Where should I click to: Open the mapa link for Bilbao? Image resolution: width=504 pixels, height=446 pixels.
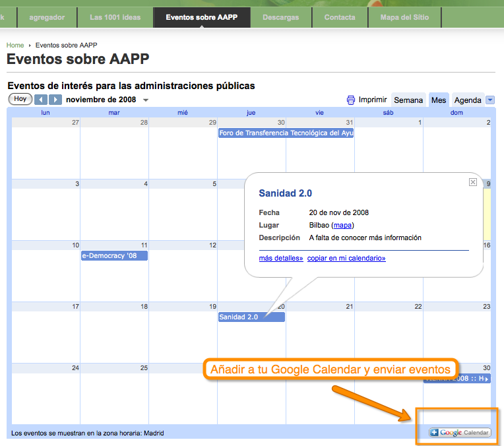click(342, 225)
